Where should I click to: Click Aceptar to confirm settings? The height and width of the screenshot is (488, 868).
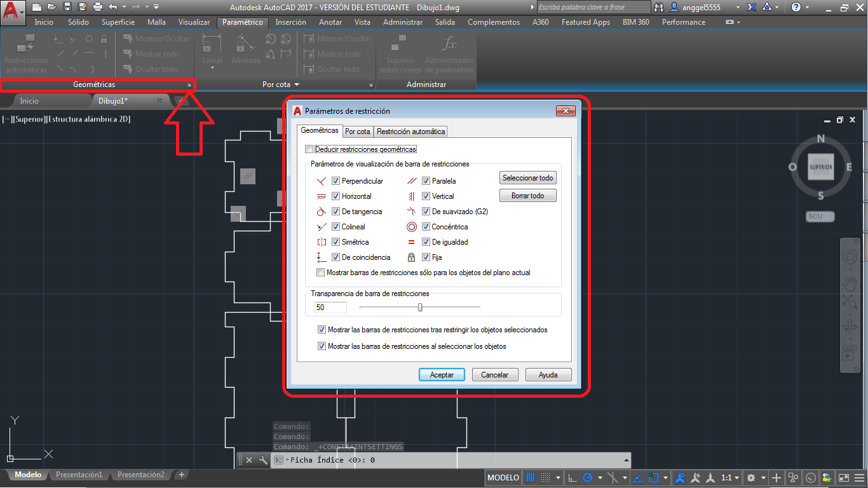[x=442, y=375]
